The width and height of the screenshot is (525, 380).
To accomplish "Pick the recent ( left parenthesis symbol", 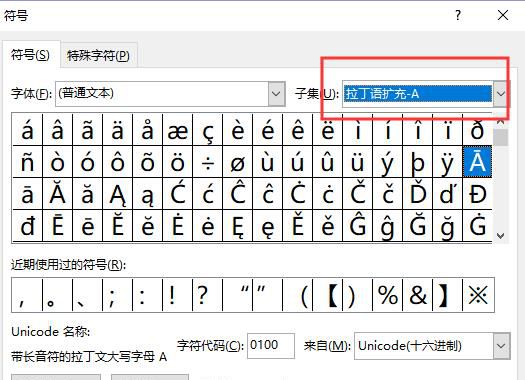I will coord(297,295).
